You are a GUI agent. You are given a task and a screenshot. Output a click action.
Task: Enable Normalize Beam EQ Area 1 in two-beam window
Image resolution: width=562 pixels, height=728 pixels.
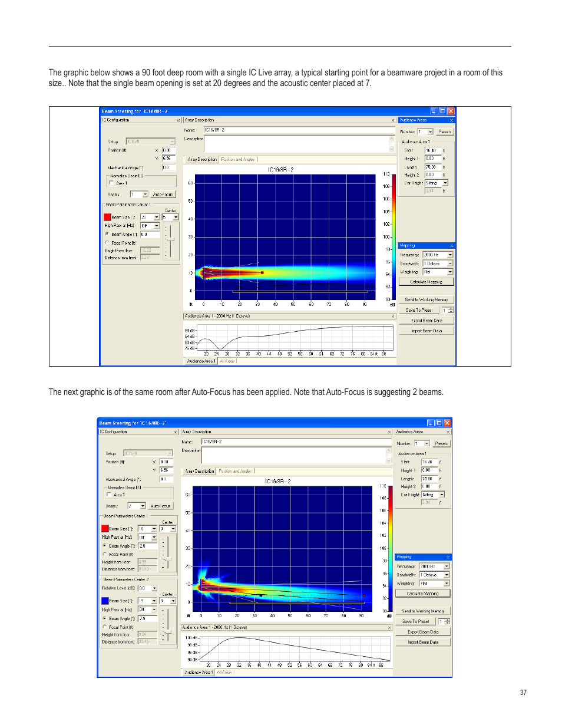tap(109, 495)
